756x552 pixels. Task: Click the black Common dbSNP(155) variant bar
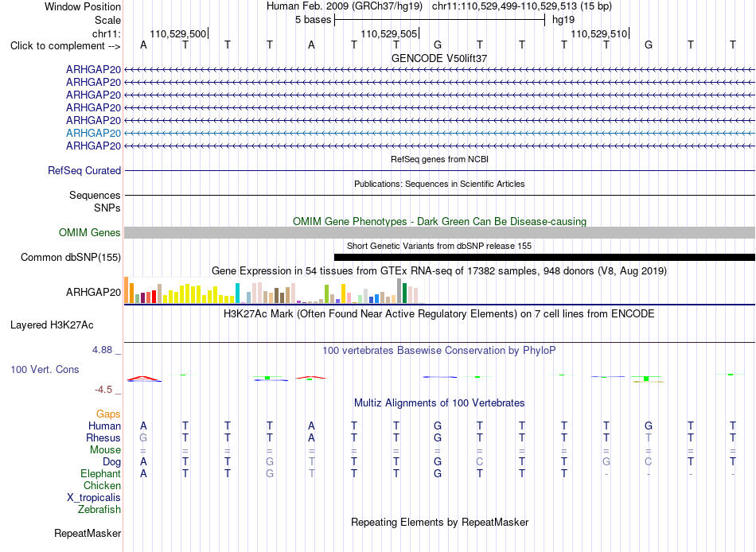coord(544,258)
